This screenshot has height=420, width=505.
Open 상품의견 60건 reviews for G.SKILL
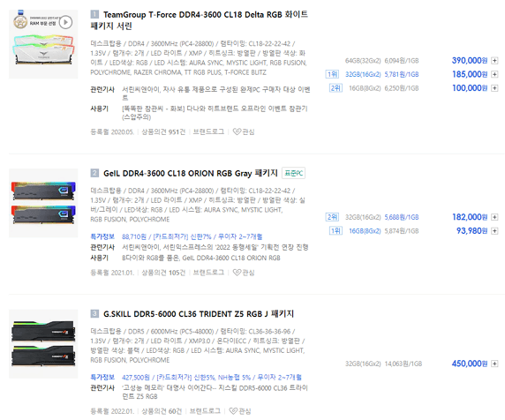click(162, 411)
